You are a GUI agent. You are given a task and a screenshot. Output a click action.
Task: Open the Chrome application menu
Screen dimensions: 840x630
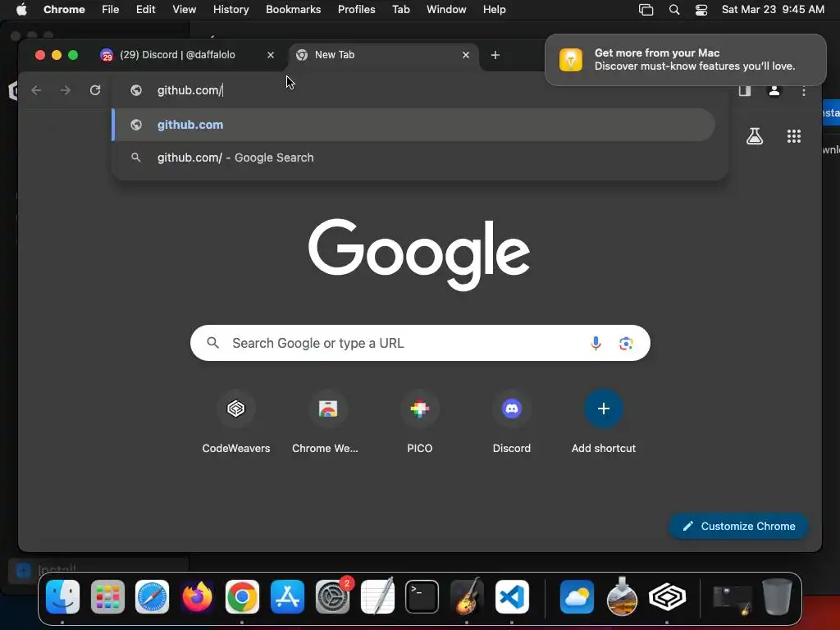[x=64, y=10]
